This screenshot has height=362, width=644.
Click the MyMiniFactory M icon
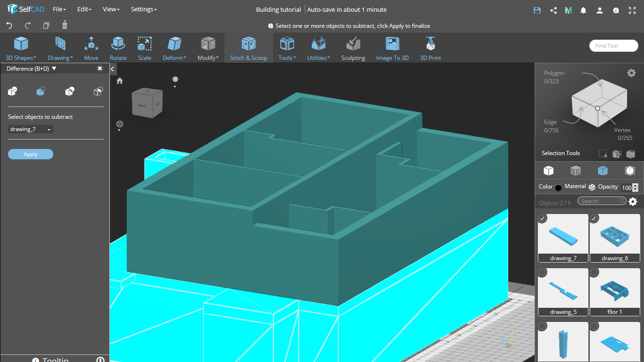click(x=569, y=10)
